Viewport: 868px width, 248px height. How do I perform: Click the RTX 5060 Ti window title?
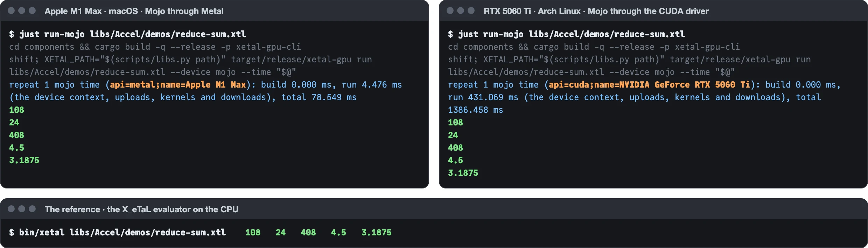(x=596, y=11)
